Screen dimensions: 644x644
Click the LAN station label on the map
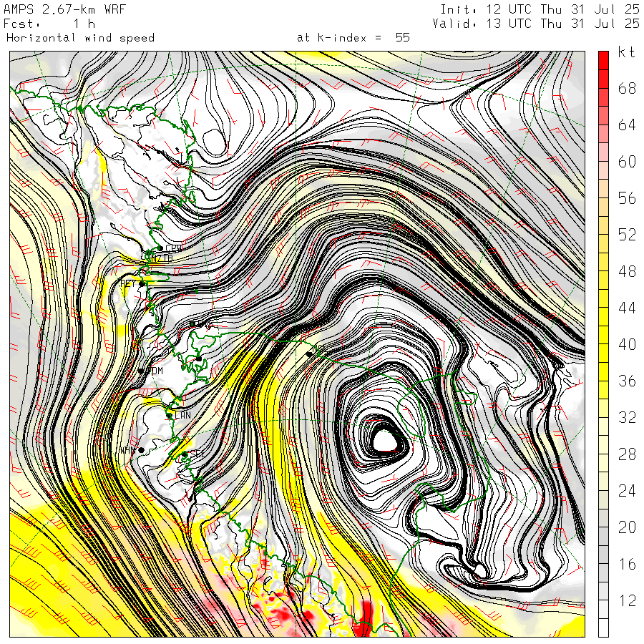tap(182, 415)
